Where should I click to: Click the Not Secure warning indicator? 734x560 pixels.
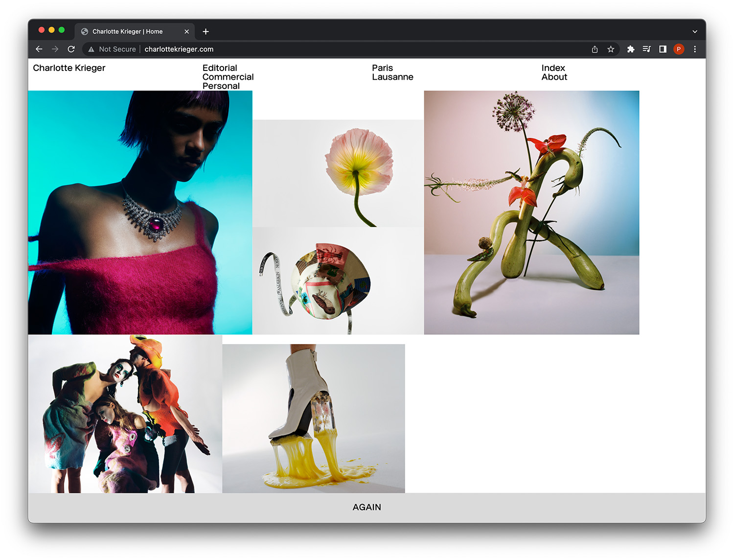click(112, 49)
